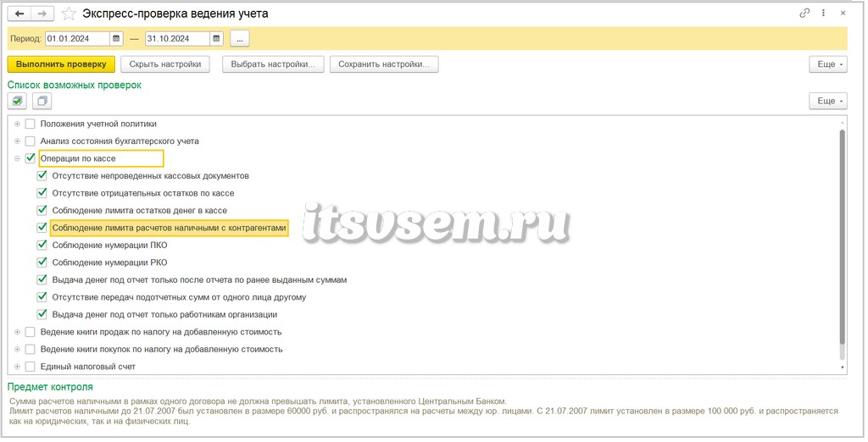Open the three-dot window menu

pos(824,14)
